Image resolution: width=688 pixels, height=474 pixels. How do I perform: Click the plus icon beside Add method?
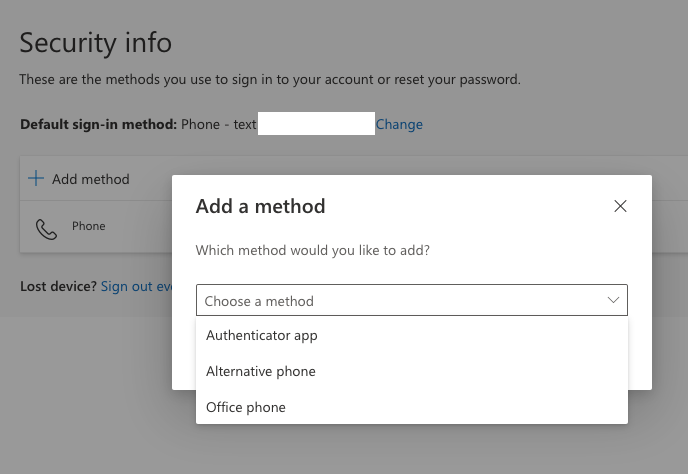coord(36,179)
